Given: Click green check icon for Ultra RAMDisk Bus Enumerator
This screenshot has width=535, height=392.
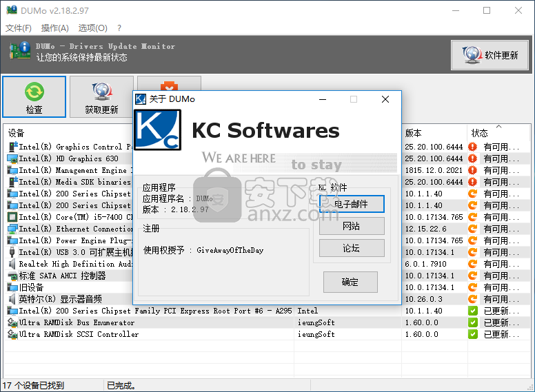Looking at the screenshot, I should 472,322.
